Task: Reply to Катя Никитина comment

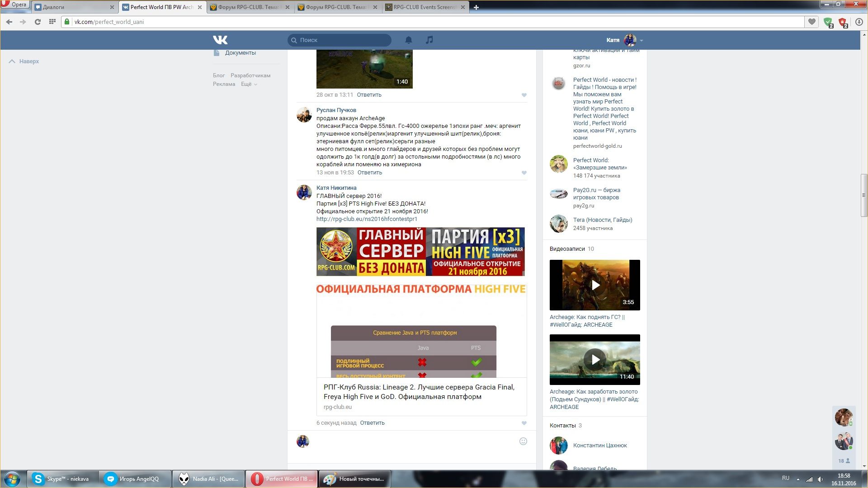Action: [x=372, y=423]
